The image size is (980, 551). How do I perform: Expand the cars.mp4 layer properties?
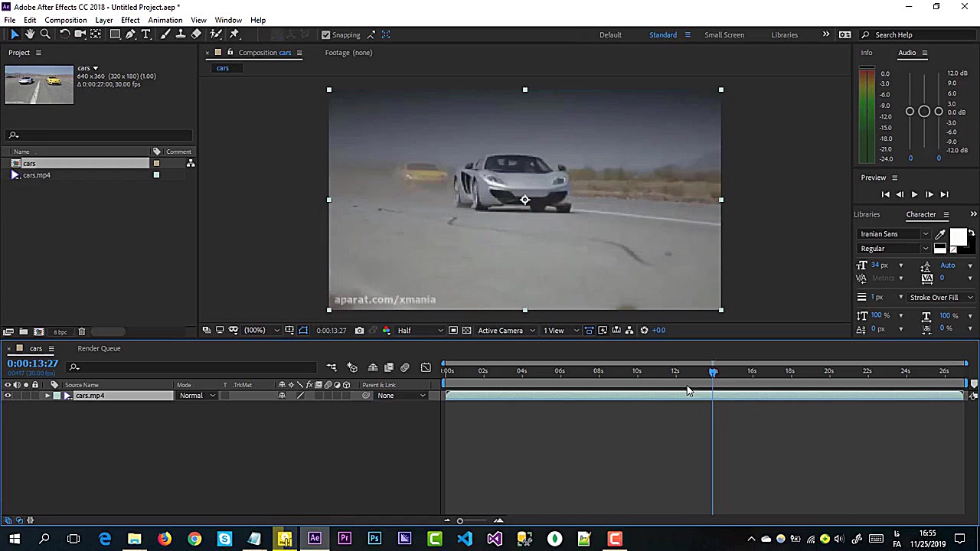coord(47,396)
